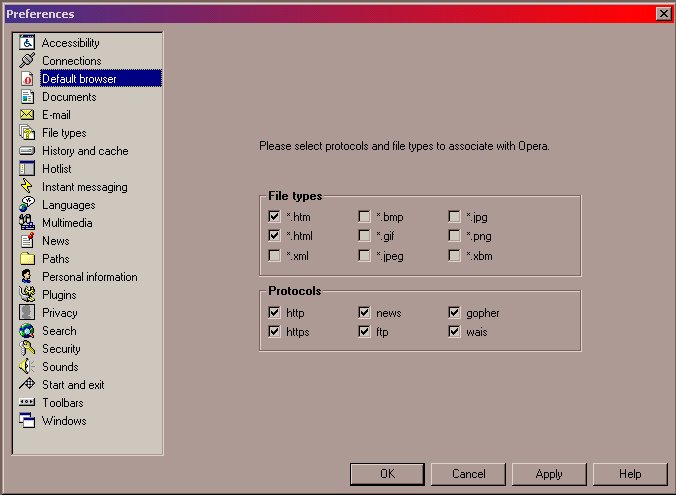
Task: Open the Hotlist preferences
Action: 56,169
